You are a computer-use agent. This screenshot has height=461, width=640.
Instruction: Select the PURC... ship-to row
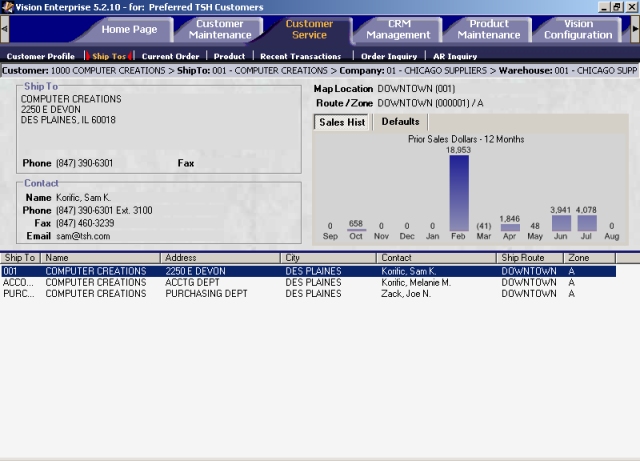pos(308,294)
